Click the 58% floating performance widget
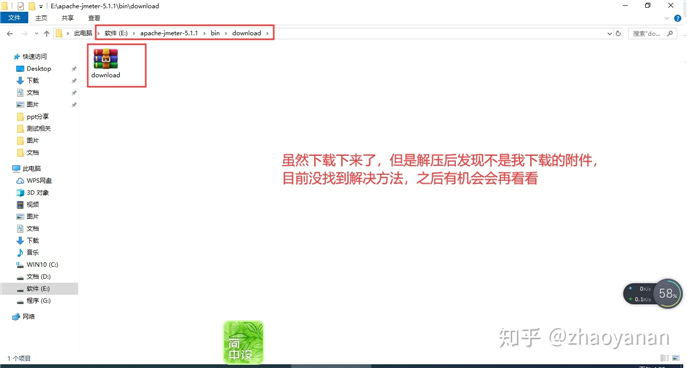This screenshot has width=687, height=368. pyautogui.click(x=667, y=294)
